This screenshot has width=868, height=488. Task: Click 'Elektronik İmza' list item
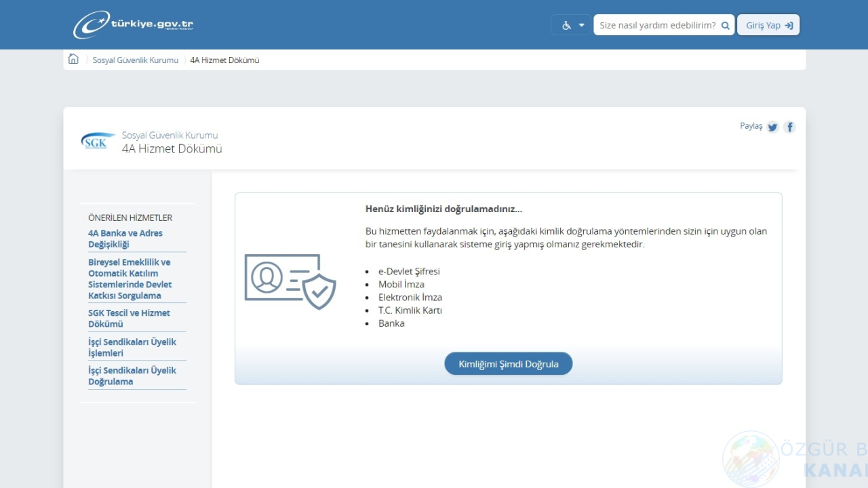[410, 297]
